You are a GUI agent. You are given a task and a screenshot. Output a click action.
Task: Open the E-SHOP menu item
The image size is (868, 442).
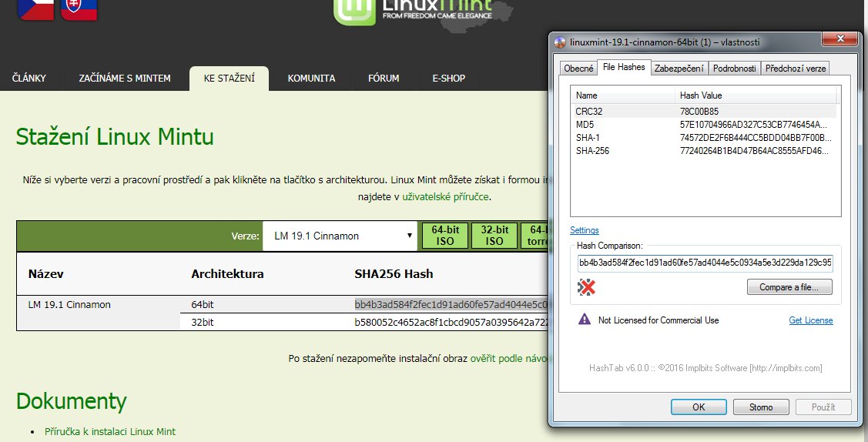pos(449,78)
